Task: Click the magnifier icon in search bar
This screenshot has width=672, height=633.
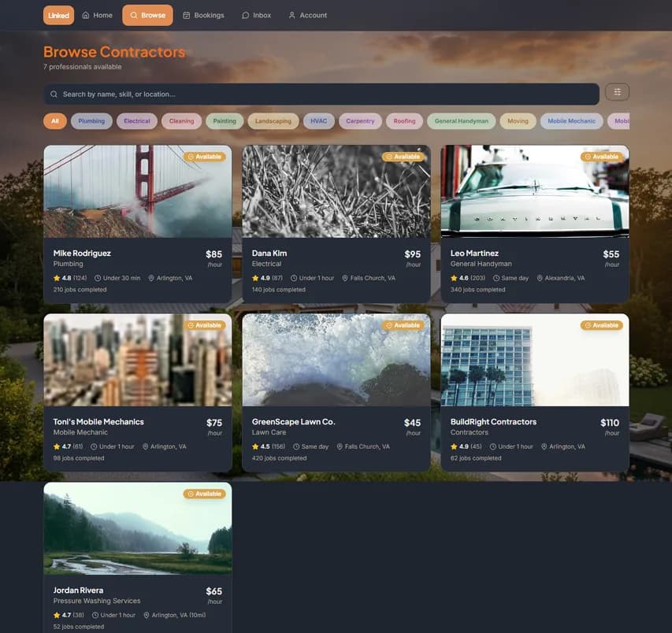Action: click(54, 94)
